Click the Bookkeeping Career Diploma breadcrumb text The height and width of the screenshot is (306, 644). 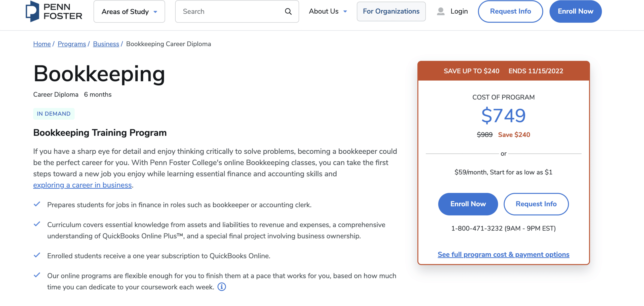click(x=169, y=44)
